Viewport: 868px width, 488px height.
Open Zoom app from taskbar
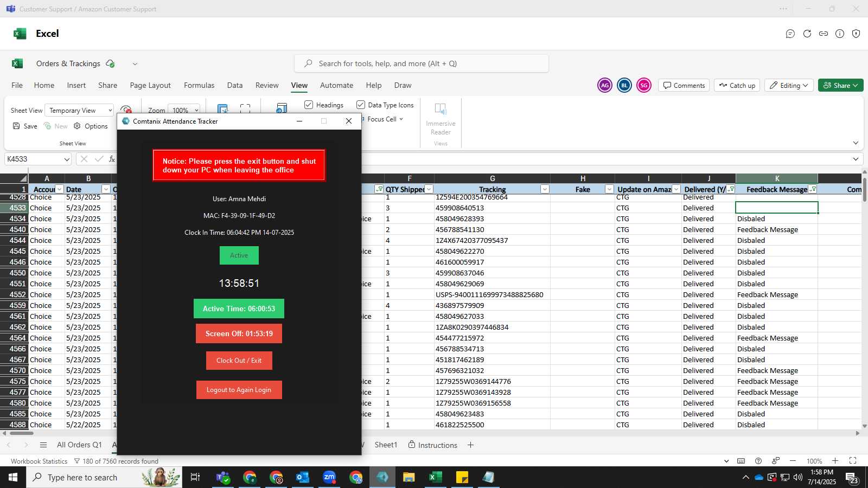click(329, 477)
